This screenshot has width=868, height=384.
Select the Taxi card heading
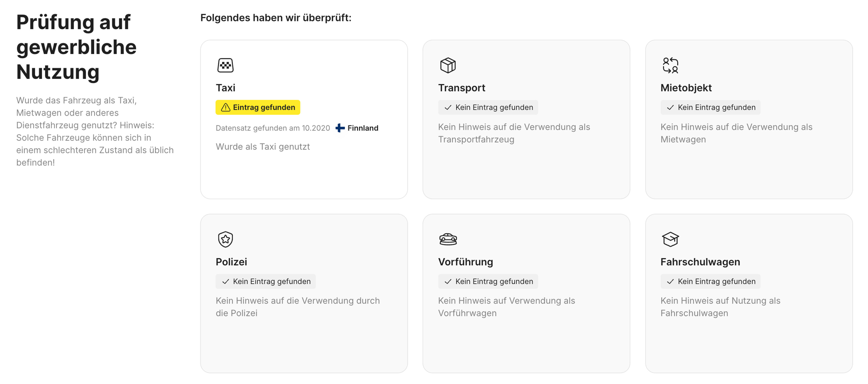click(x=225, y=88)
